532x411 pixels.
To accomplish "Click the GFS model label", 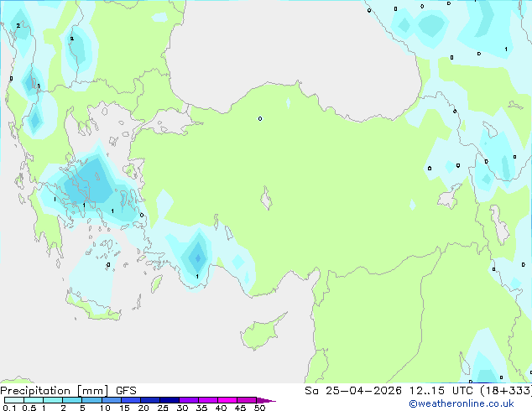I will coord(126,391).
